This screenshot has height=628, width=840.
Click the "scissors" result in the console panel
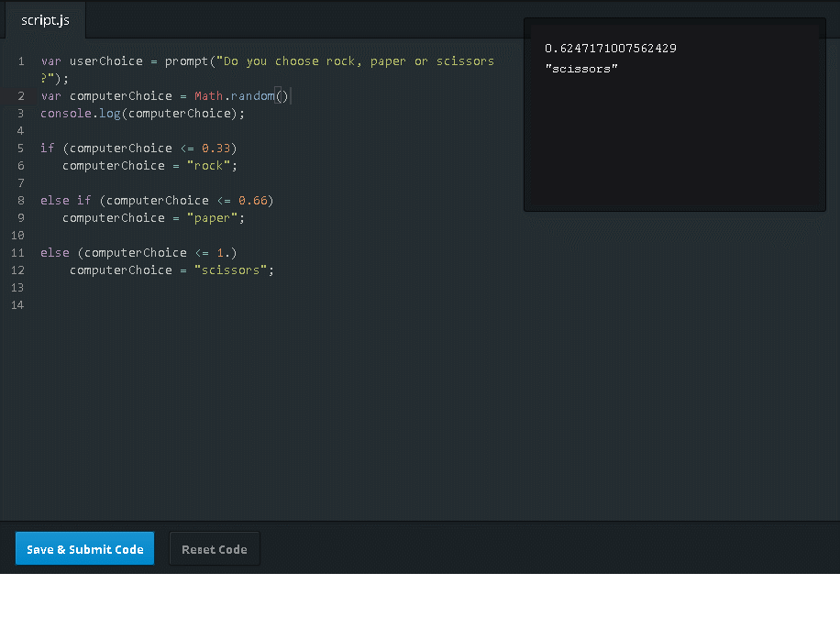click(581, 69)
